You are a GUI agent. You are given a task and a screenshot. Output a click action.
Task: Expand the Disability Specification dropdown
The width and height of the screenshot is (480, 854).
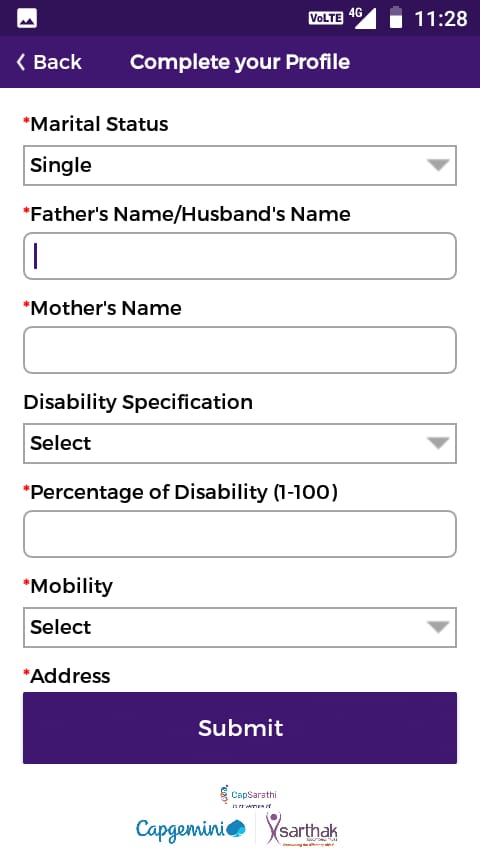tap(240, 443)
